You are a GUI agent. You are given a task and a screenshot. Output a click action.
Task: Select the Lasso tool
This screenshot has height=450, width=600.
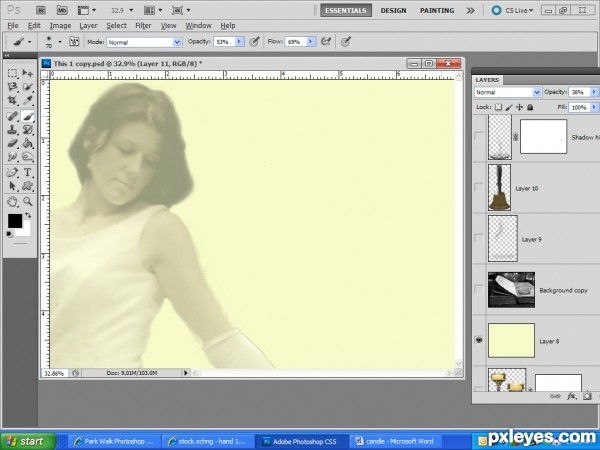pyautogui.click(x=12, y=87)
